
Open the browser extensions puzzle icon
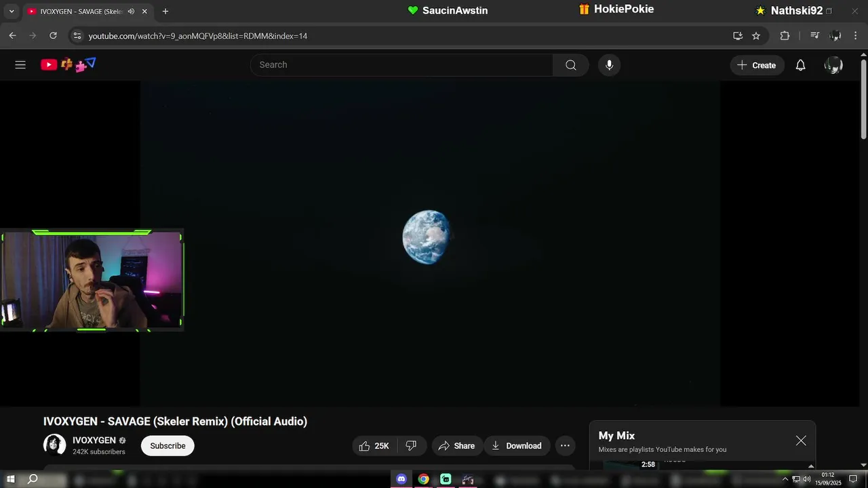click(785, 36)
